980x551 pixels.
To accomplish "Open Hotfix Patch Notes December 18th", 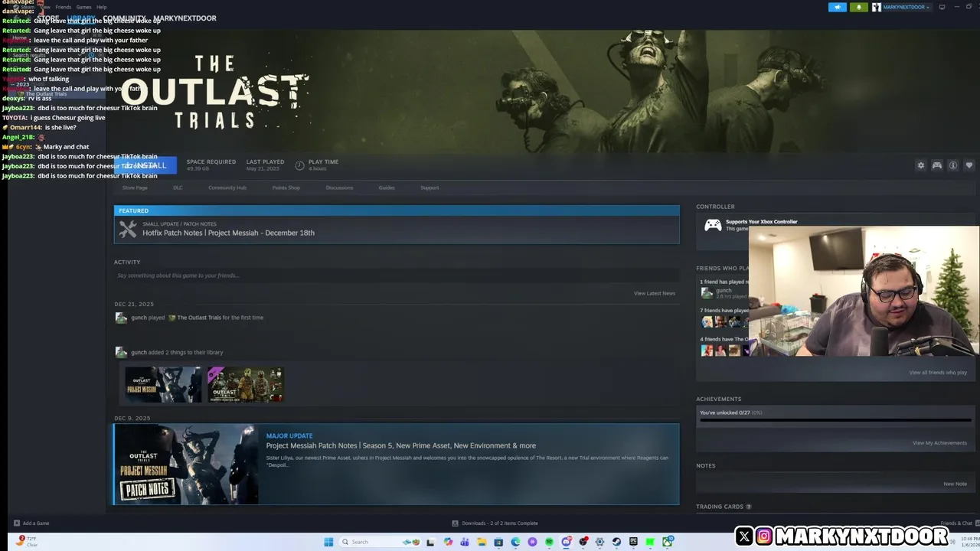I will click(228, 233).
